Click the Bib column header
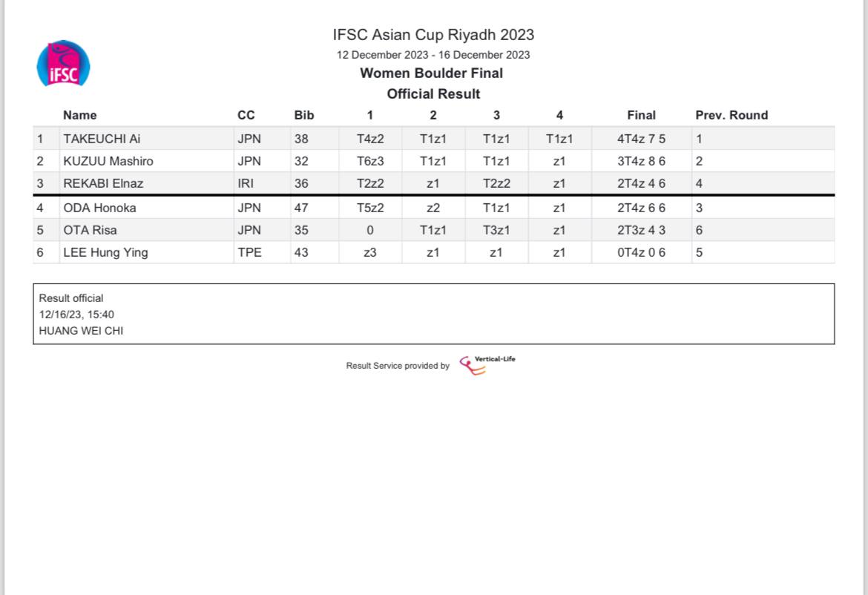Image resolution: width=868 pixels, height=595 pixels. [x=304, y=115]
